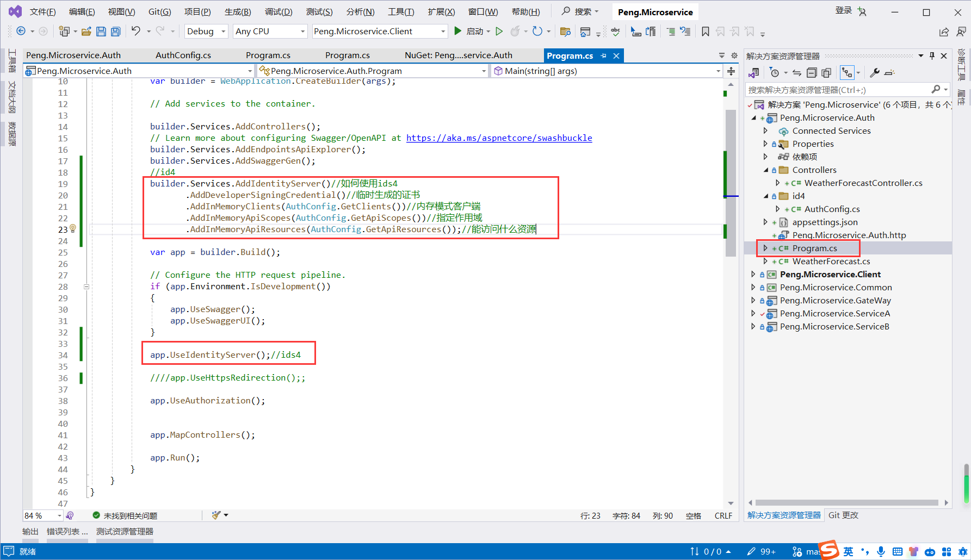Click the browser refresh/restart circular arrow icon
Image resolution: width=971 pixels, height=560 pixels.
pos(537,31)
